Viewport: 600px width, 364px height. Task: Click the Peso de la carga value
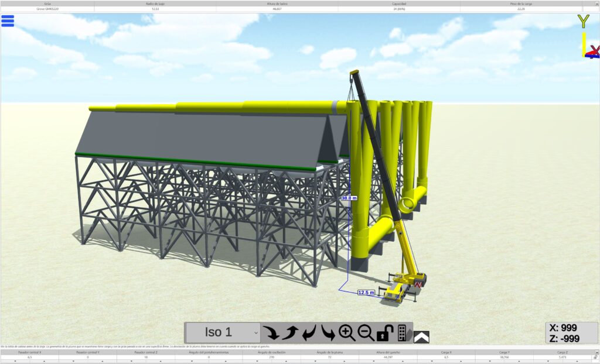tap(521, 8)
